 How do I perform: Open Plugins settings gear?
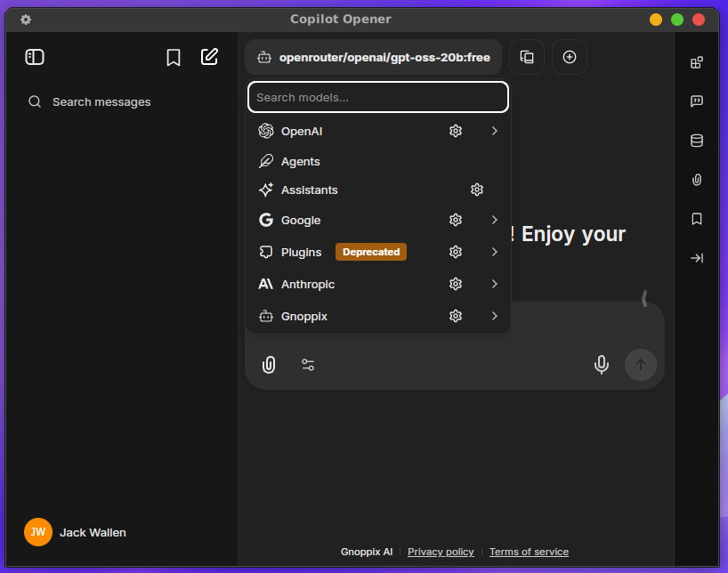(x=456, y=252)
